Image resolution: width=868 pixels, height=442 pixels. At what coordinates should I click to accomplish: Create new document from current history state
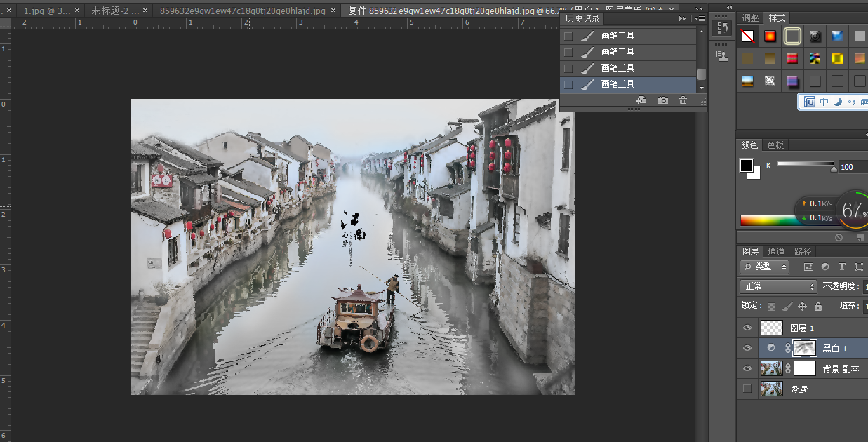pyautogui.click(x=641, y=101)
